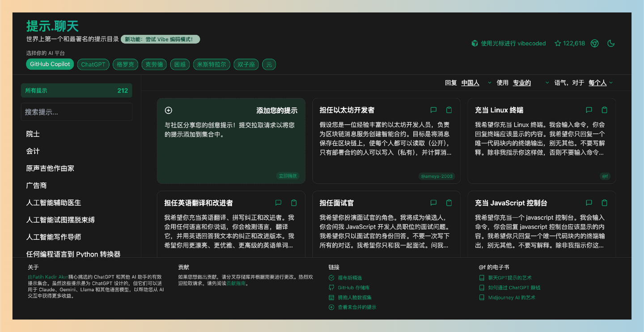Screen dimensions: 644x332
Task: Click the Chrome browser icon in the header
Action: [594, 43]
